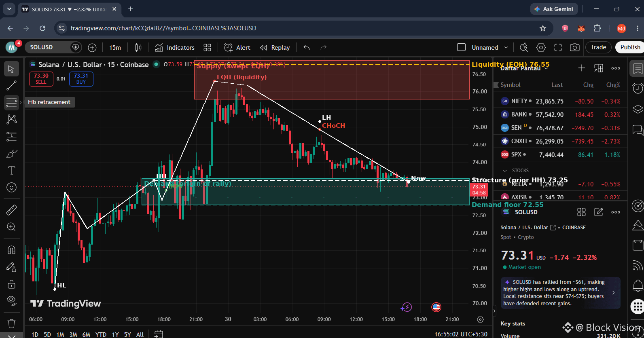Image resolution: width=644 pixels, height=338 pixels.
Task: Select the 5D date range
Action: pos(47,334)
